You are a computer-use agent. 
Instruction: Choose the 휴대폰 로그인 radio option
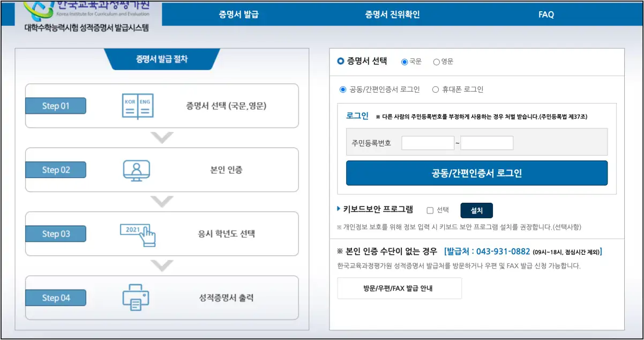(435, 90)
